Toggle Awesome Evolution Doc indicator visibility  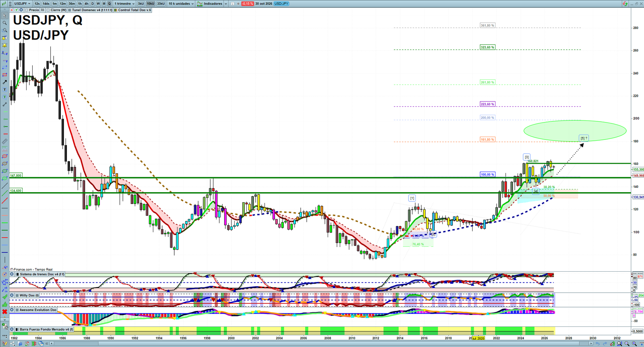click(17, 310)
